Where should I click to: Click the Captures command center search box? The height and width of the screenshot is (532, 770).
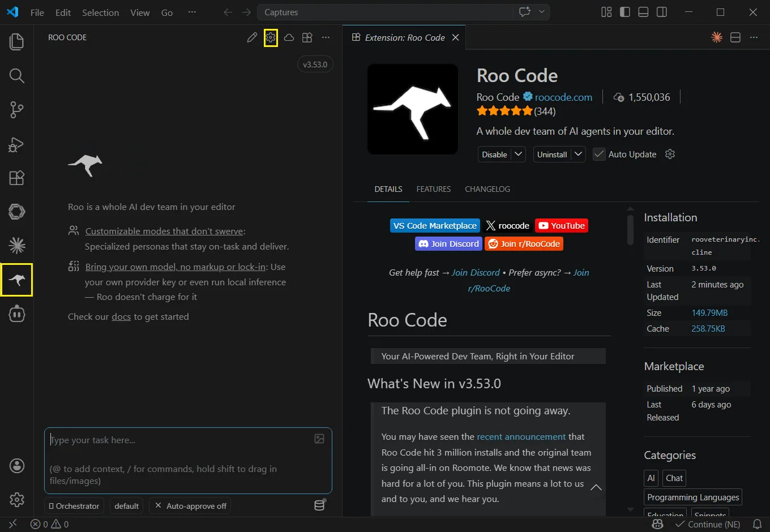click(x=386, y=12)
